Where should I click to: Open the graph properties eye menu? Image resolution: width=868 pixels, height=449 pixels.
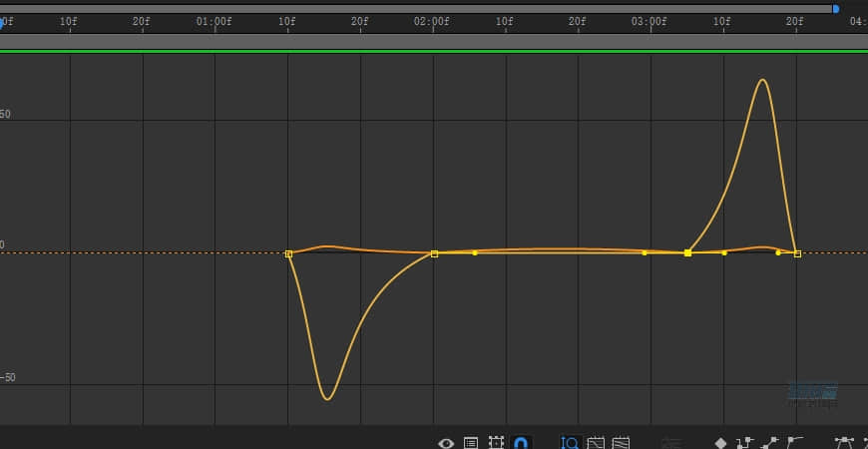(446, 442)
